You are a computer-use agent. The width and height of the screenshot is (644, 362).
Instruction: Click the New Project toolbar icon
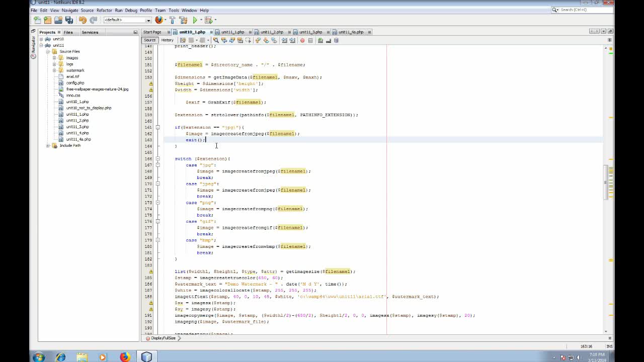pyautogui.click(x=47, y=20)
